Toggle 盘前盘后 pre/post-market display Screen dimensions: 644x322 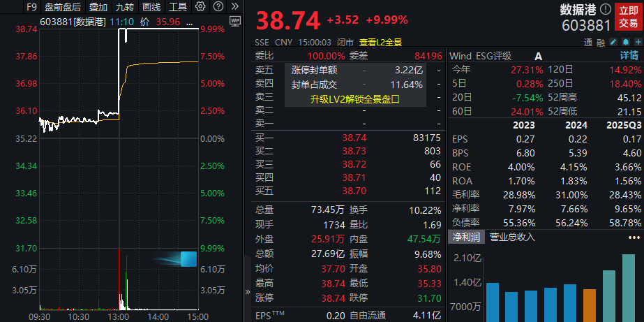pyautogui.click(x=63, y=7)
